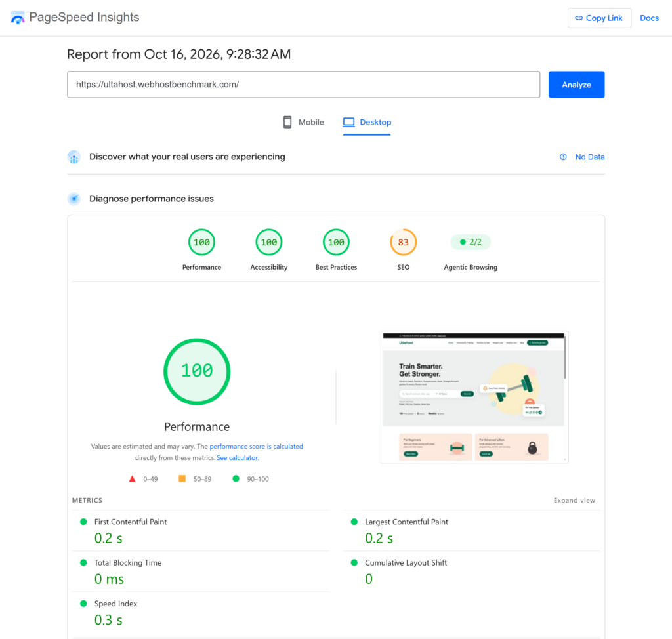Click green dot beside Speed Index
Screen dimensions: 672x639
pyautogui.click(x=83, y=604)
